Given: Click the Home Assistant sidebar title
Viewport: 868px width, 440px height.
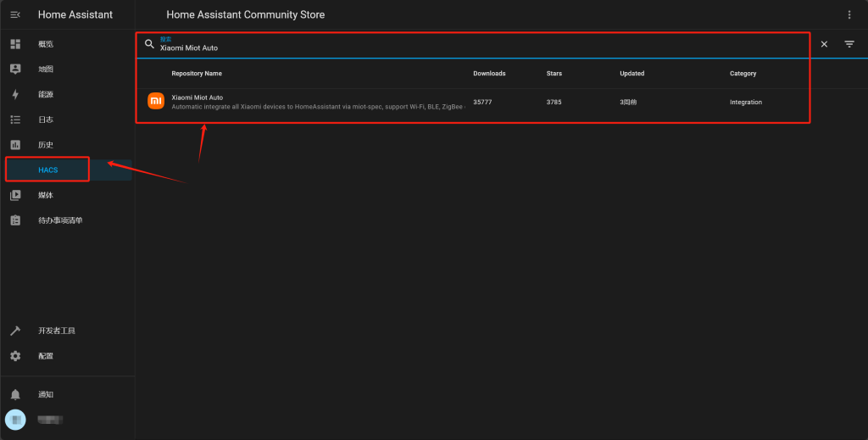Looking at the screenshot, I should click(x=75, y=15).
